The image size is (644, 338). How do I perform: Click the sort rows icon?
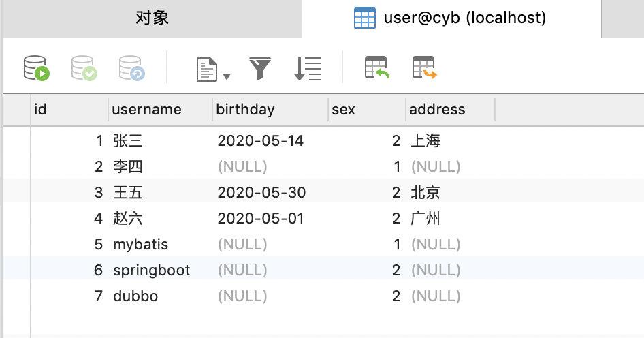(x=308, y=68)
